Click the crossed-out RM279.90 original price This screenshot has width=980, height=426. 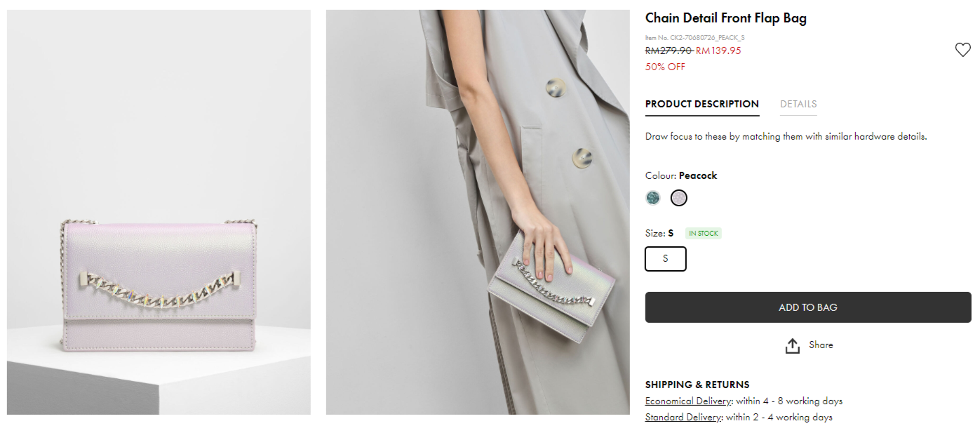[669, 51]
